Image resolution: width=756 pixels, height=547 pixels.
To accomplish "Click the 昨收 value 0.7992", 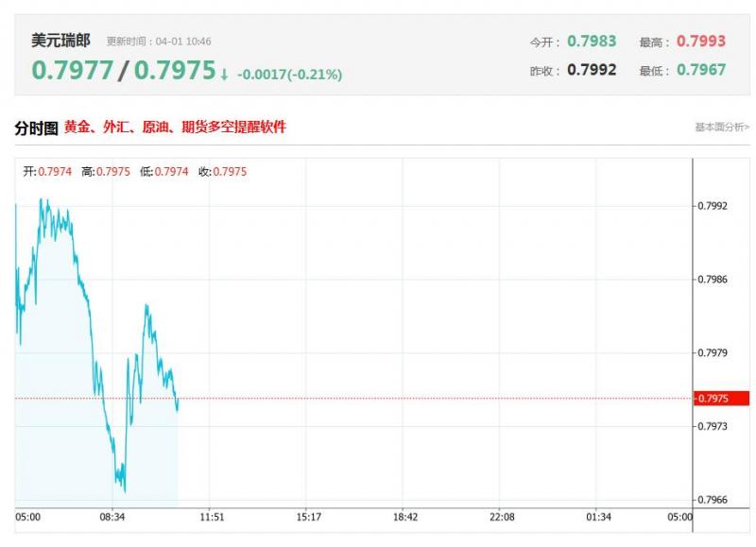I will pyautogui.click(x=592, y=70).
